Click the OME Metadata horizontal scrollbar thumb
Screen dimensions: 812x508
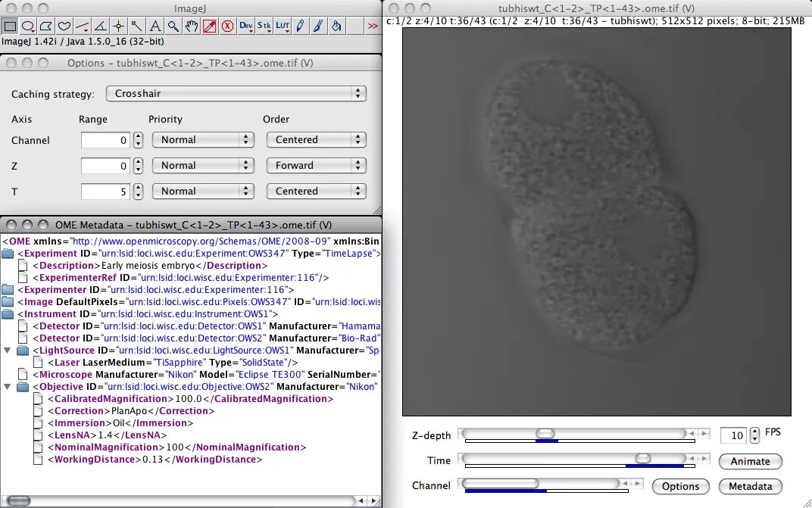coord(19,500)
